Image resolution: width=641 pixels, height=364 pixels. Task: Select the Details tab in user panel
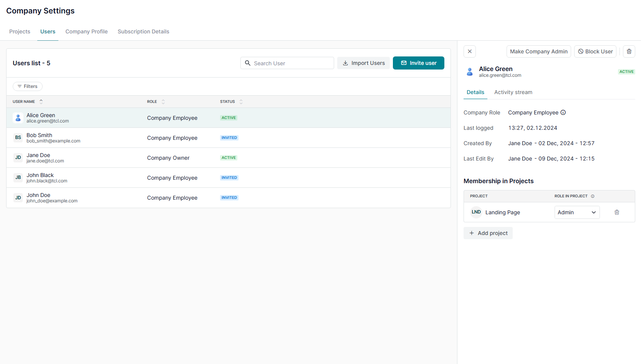475,92
